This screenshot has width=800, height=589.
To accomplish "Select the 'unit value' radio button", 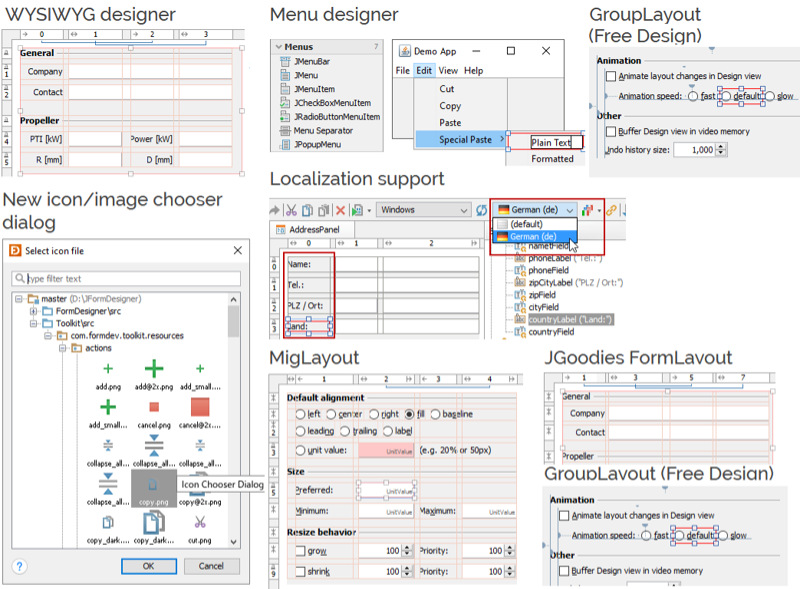I will pos(300,450).
